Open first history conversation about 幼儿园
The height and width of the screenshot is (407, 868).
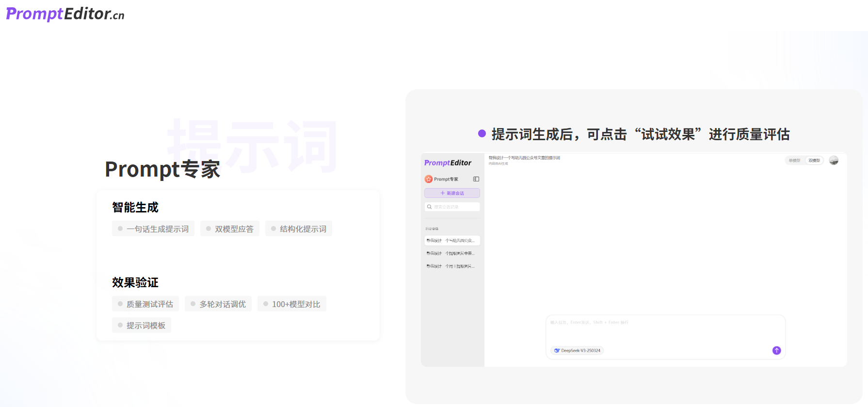click(x=452, y=241)
